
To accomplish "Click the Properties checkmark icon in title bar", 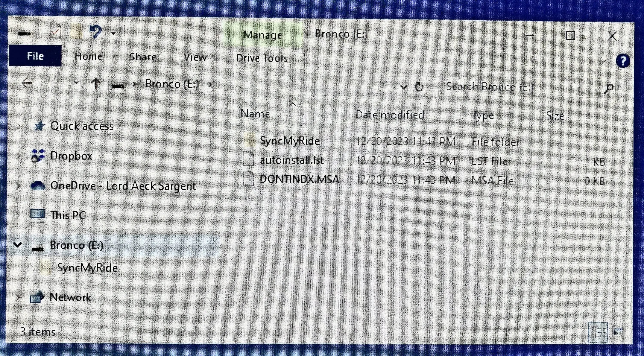I will pos(55,31).
